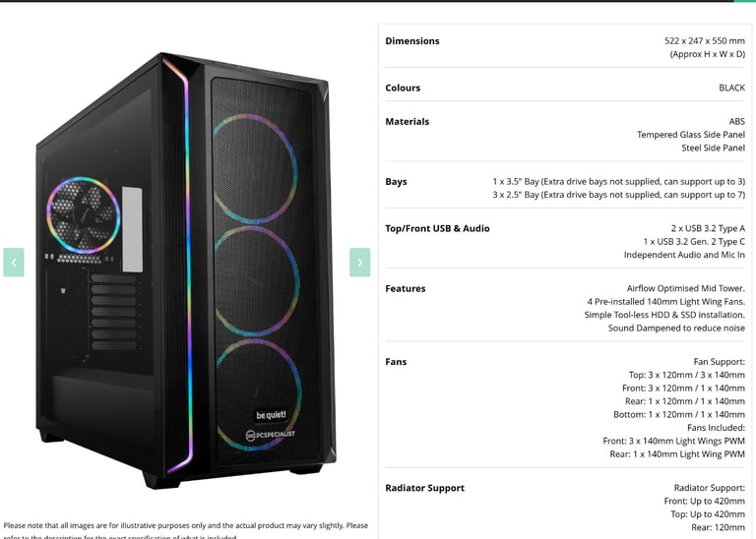
Task: Click the Bays heading
Action: pyautogui.click(x=396, y=182)
